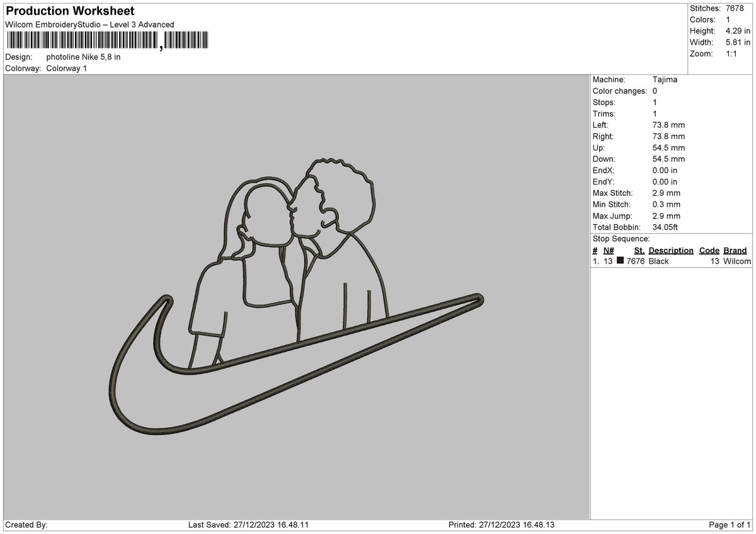Screen dimensions: 756x534
Task: Click the 'Colorway 1' value
Action: coord(67,68)
